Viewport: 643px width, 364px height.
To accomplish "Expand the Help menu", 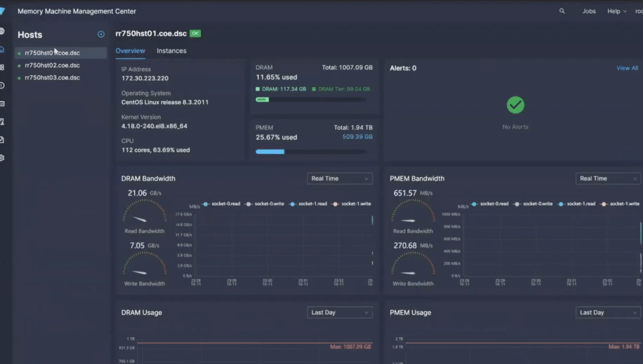I will [x=617, y=11].
